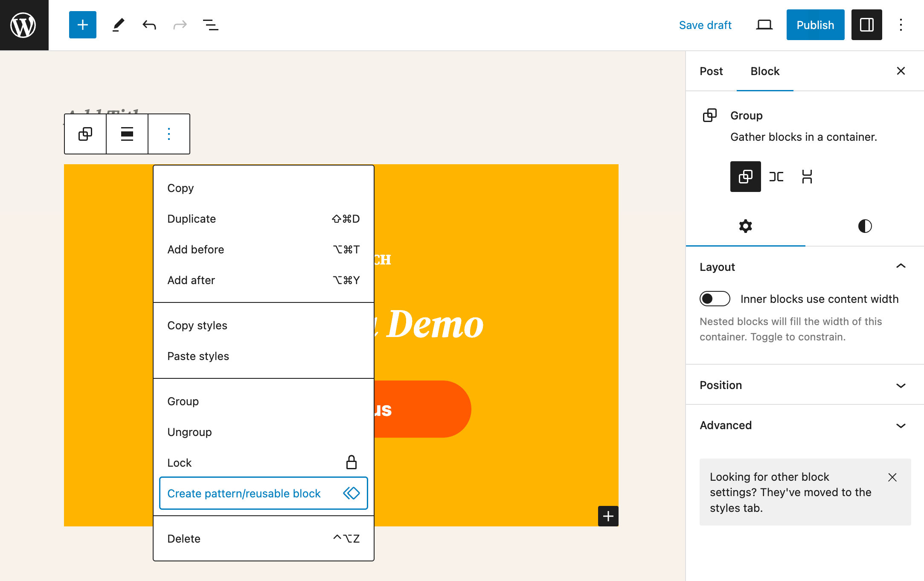Click Save draft button
Viewport: 924px width, 581px height.
(x=705, y=25)
